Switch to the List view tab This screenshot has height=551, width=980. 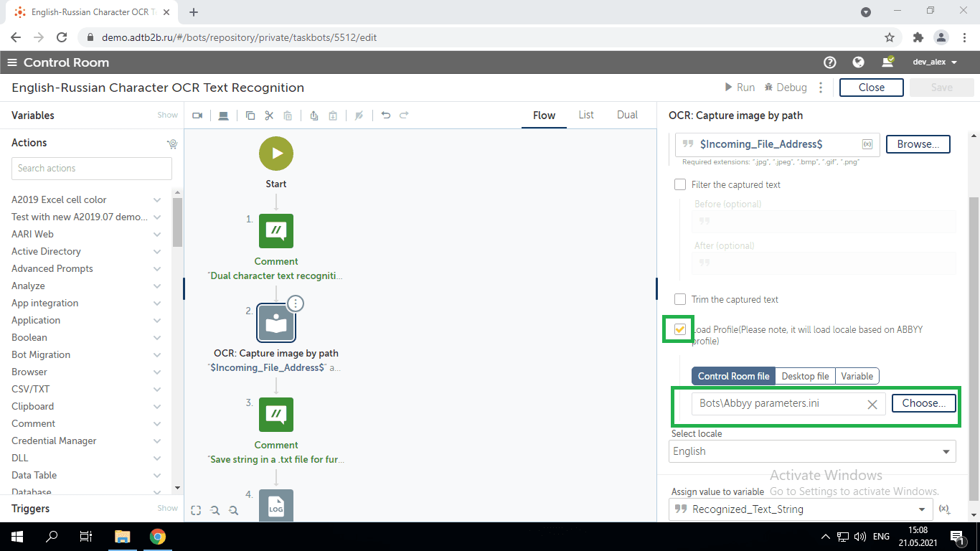tap(586, 115)
